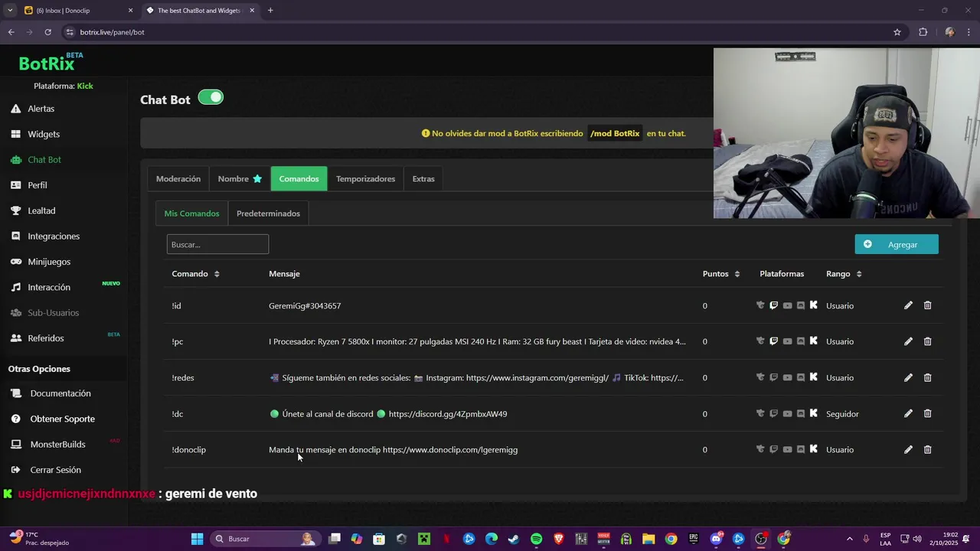Click the Agregar button
The height and width of the screenshot is (551, 980).
[897, 244]
